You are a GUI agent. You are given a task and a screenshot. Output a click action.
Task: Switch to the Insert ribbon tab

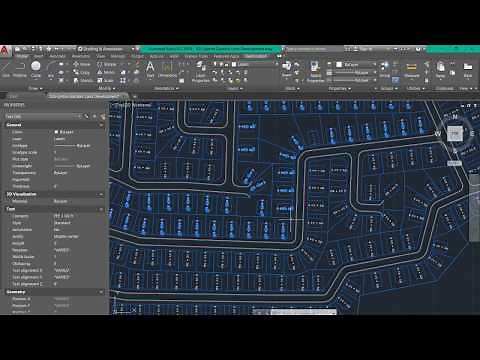coord(38,56)
